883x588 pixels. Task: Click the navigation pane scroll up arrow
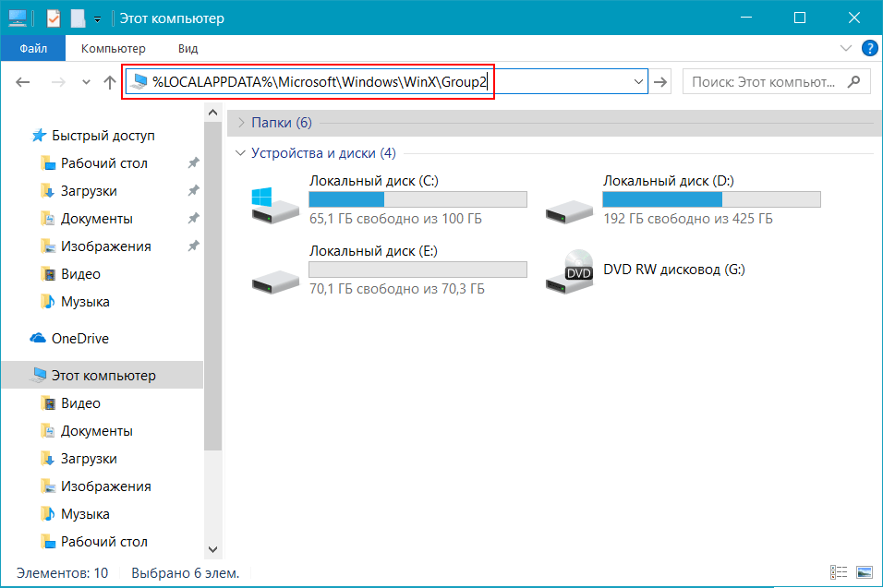(212, 113)
